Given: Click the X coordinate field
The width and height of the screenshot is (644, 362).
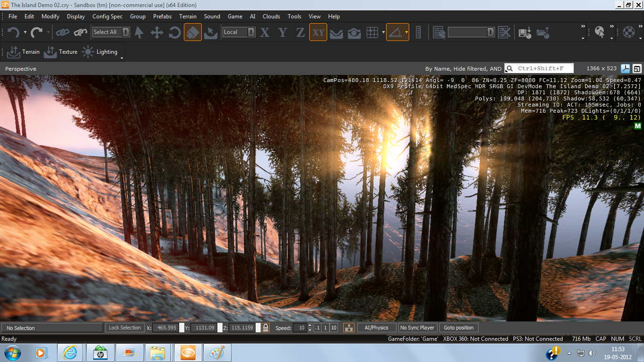Looking at the screenshot, I should pyautogui.click(x=165, y=328).
